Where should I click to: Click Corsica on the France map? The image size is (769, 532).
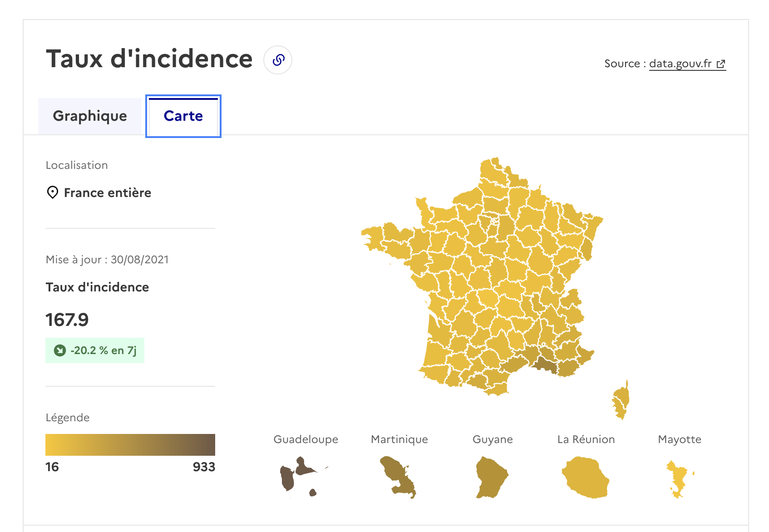(622, 400)
